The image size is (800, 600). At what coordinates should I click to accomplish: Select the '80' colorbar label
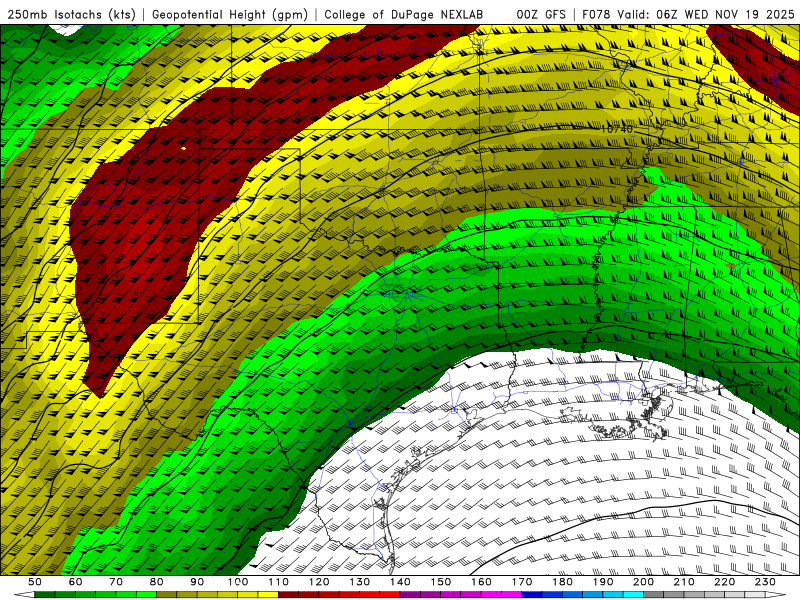tap(157, 582)
